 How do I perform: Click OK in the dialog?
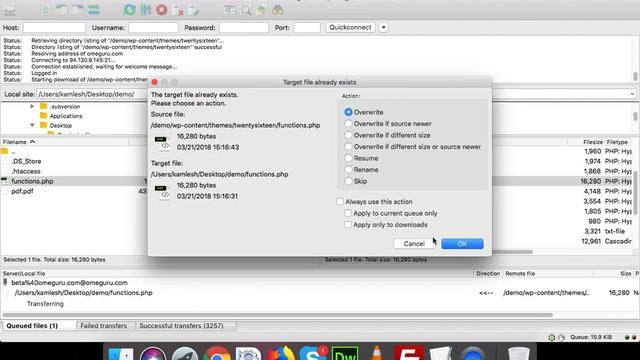[x=462, y=244]
